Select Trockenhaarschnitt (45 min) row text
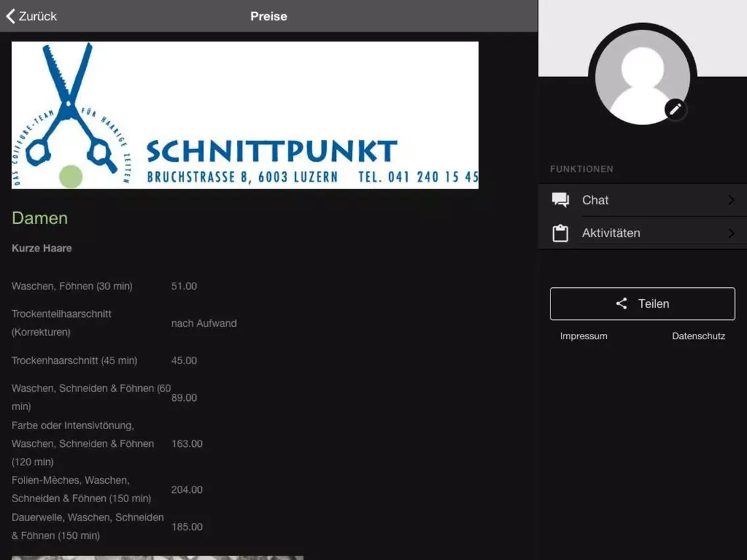The image size is (747, 560). [74, 360]
